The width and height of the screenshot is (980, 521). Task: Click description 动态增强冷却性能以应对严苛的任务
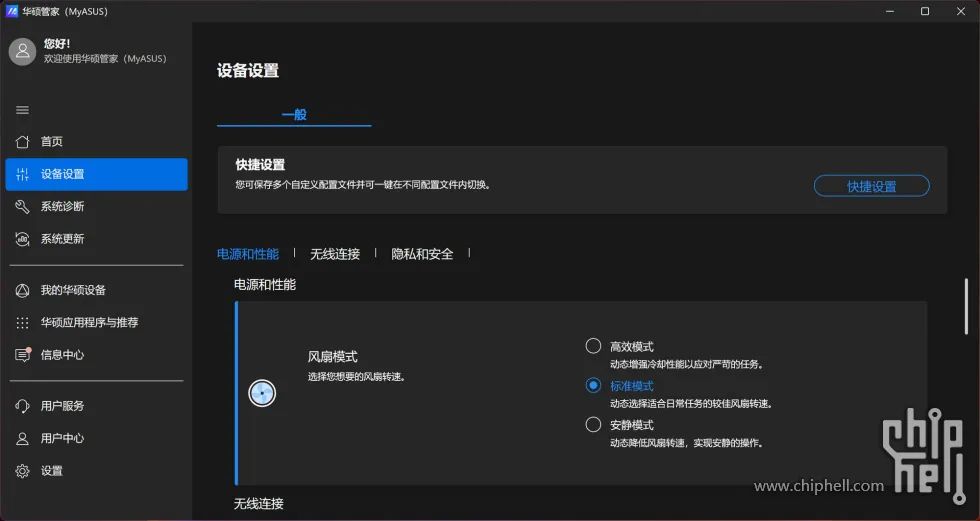click(x=687, y=364)
